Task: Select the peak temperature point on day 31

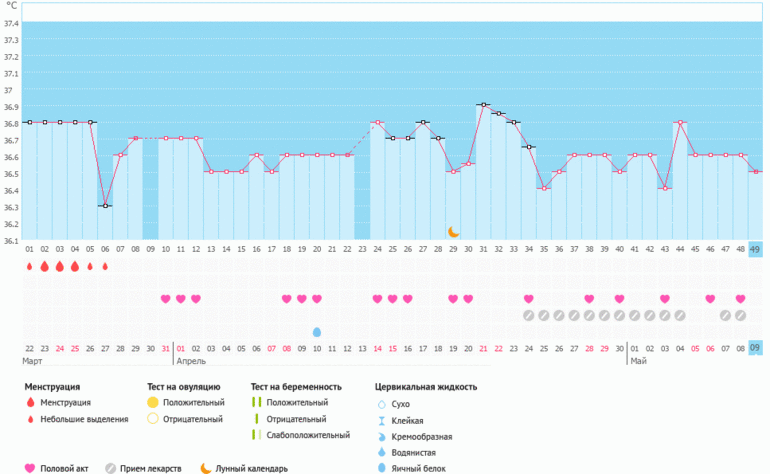Action: pos(483,104)
